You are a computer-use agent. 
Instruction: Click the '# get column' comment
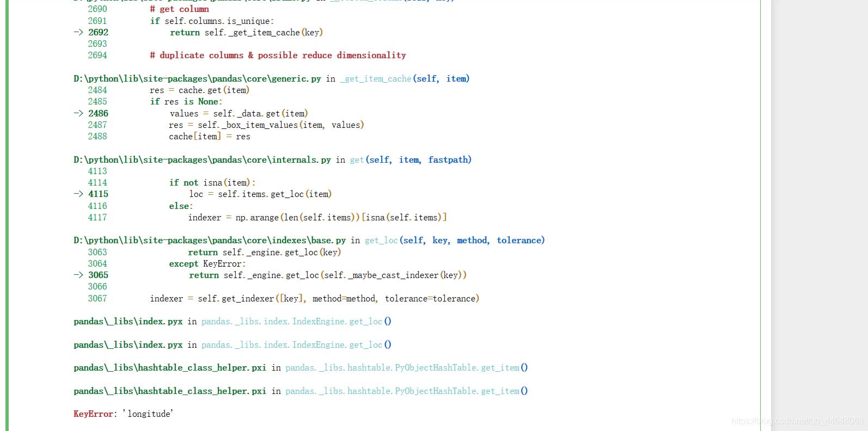click(x=179, y=9)
